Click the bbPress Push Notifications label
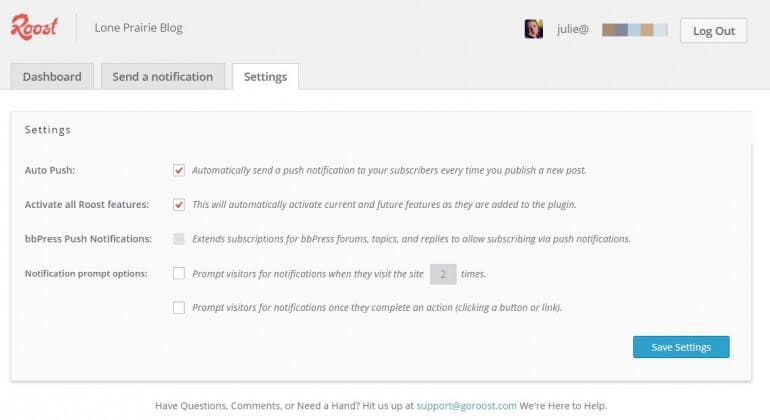The image size is (770, 420). [x=88, y=239]
